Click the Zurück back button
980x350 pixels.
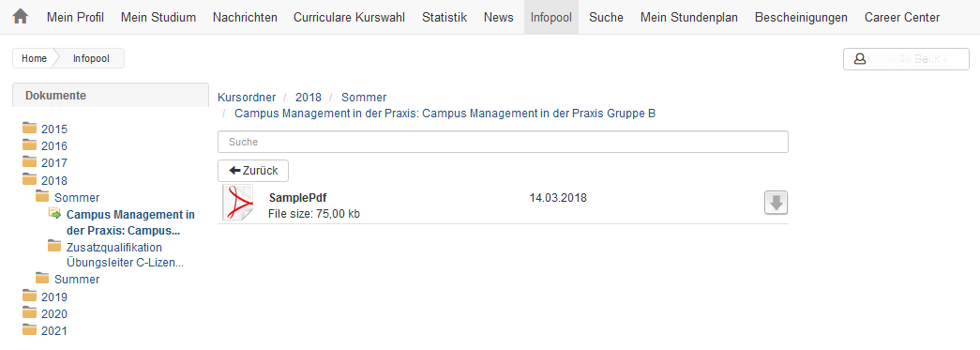coord(253,171)
